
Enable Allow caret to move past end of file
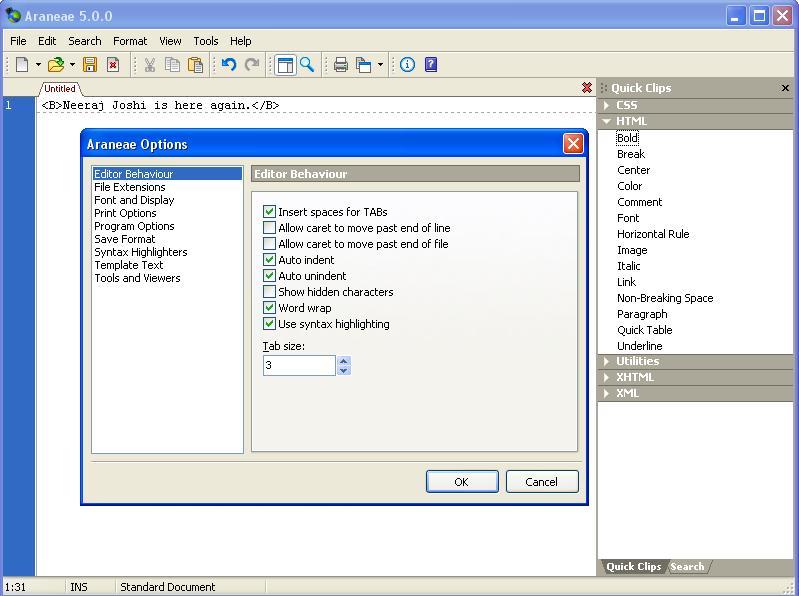pos(269,243)
